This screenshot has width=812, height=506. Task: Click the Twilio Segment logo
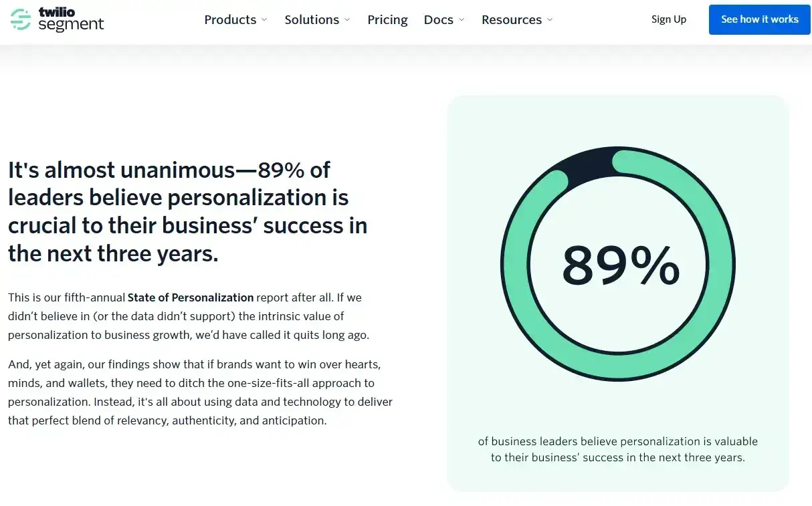[57, 21]
